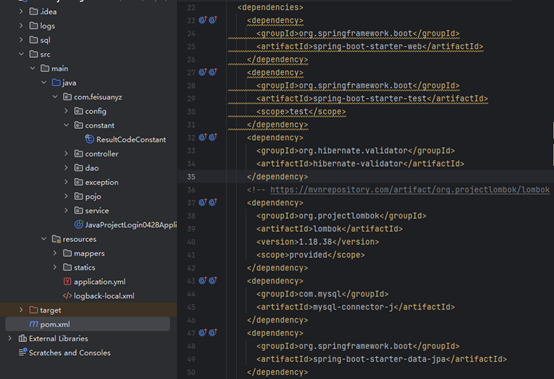Collapse the src folder
Image resolution: width=554 pixels, height=379 pixels.
(21, 54)
